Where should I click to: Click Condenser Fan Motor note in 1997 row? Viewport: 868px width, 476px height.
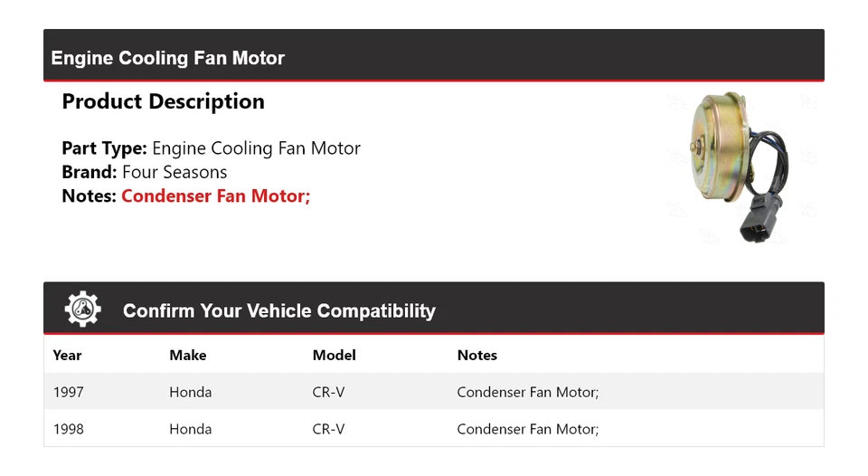[x=528, y=392]
